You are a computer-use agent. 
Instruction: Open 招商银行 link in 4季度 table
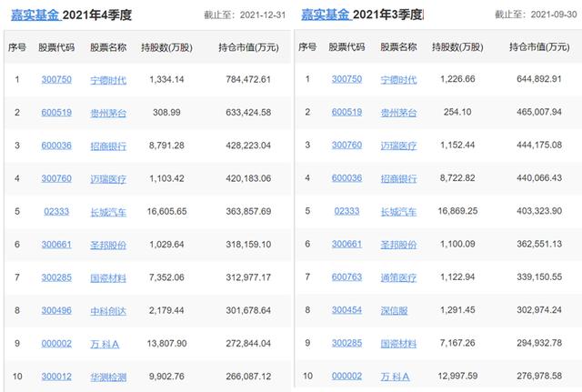tap(108, 146)
